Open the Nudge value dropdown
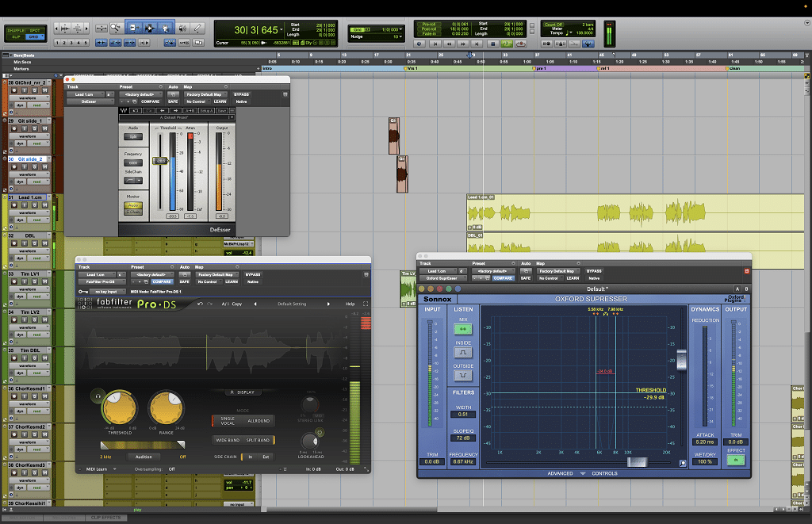Image resolution: width=812 pixels, height=524 pixels. pos(400,36)
